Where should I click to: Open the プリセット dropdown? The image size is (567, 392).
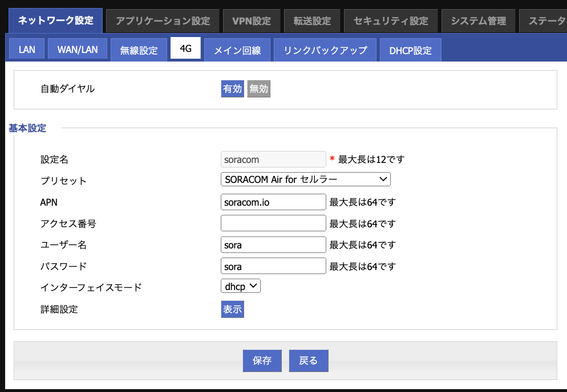click(306, 179)
